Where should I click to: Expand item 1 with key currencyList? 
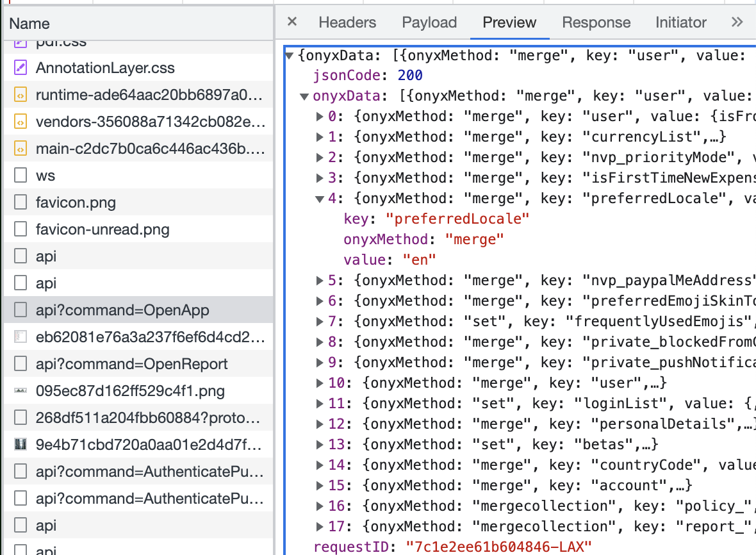click(x=319, y=137)
